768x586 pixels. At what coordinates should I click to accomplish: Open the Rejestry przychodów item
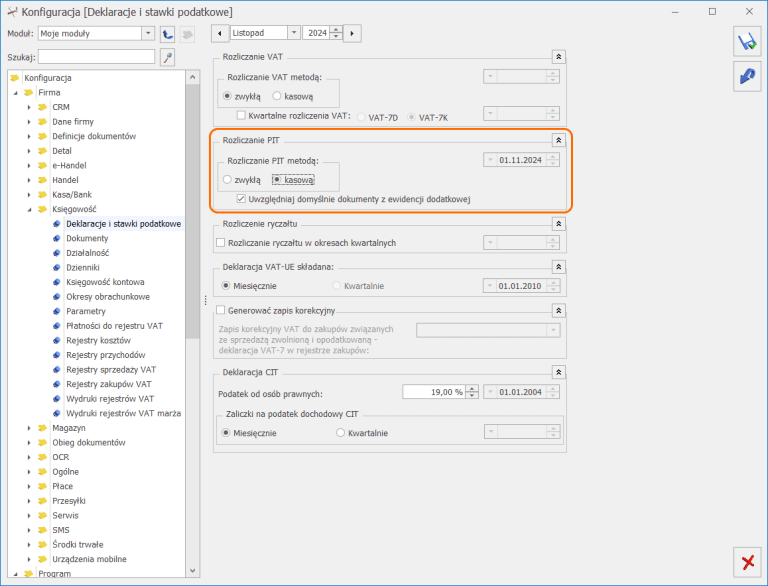click(x=106, y=355)
